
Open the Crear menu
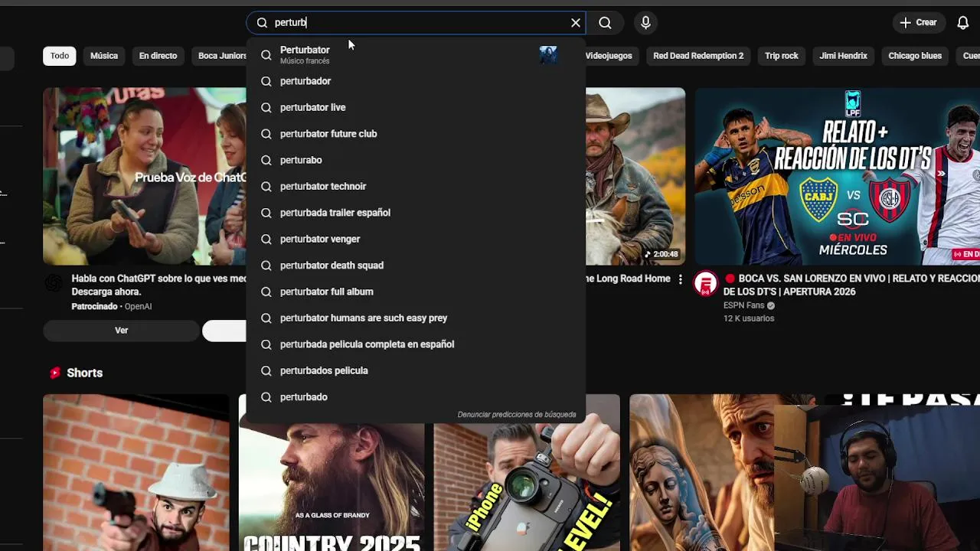(x=919, y=23)
